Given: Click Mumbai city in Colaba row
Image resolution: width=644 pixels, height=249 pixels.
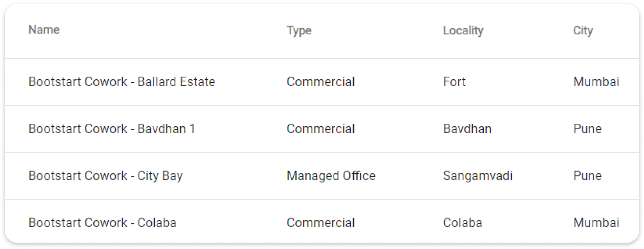Looking at the screenshot, I should (x=596, y=223).
